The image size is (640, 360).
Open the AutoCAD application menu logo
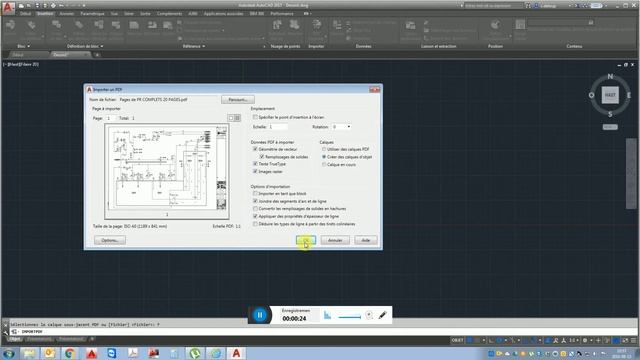[8, 7]
